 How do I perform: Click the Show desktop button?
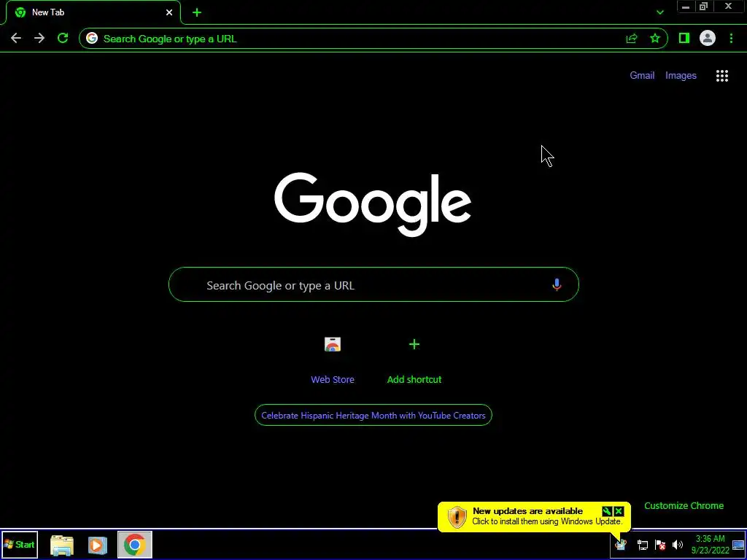click(738, 544)
